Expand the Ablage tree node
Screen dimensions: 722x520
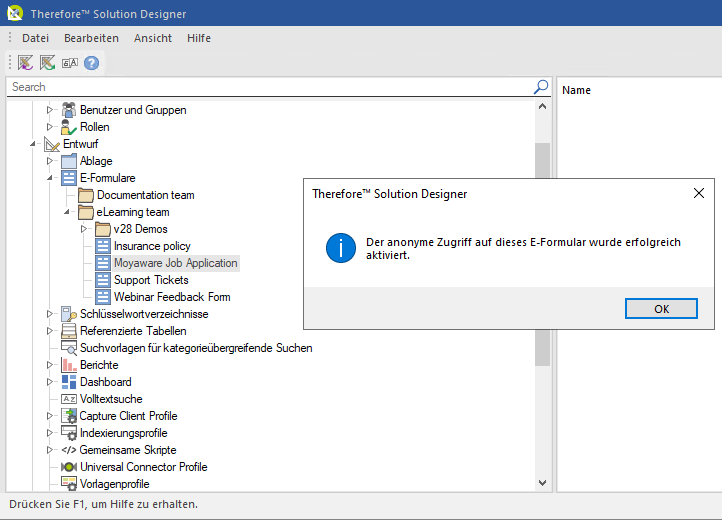49,161
